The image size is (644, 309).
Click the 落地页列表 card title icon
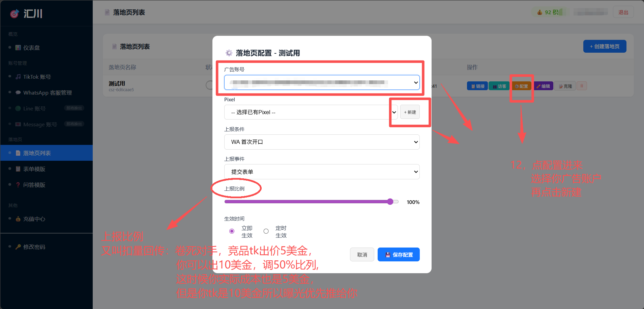pyautogui.click(x=115, y=47)
